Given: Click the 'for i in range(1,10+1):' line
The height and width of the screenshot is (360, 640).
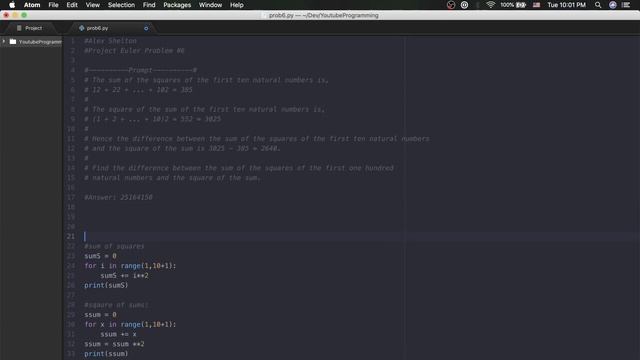Looking at the screenshot, I should coord(130,266).
